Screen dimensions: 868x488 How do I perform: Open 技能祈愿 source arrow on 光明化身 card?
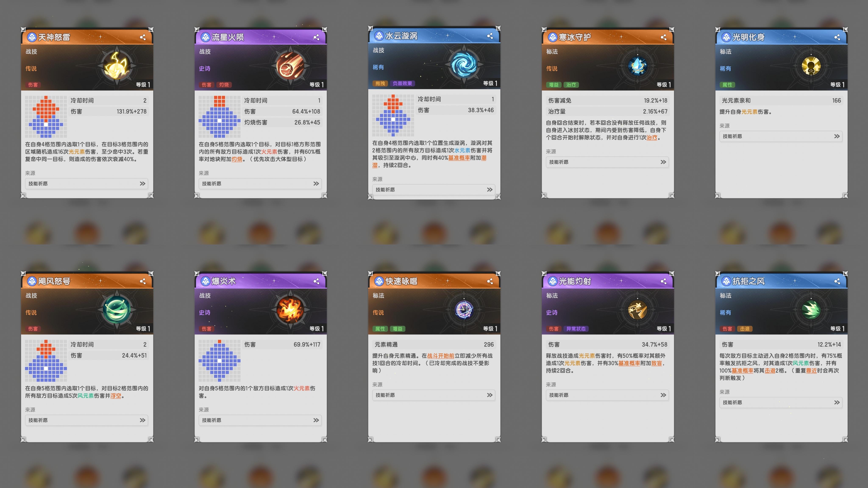pyautogui.click(x=837, y=136)
